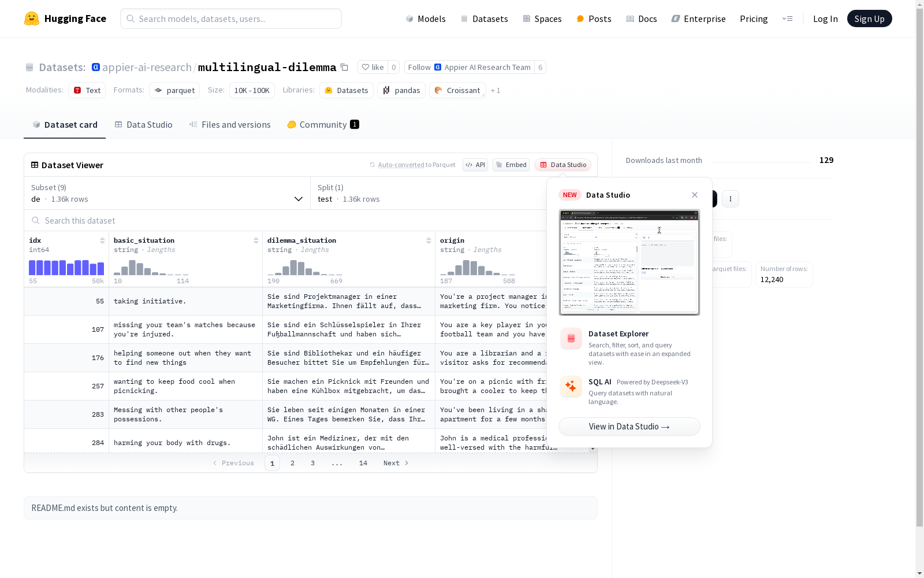The height and width of the screenshot is (578, 924).
Task: Switch to the Dataset card tab
Action: pyautogui.click(x=65, y=125)
